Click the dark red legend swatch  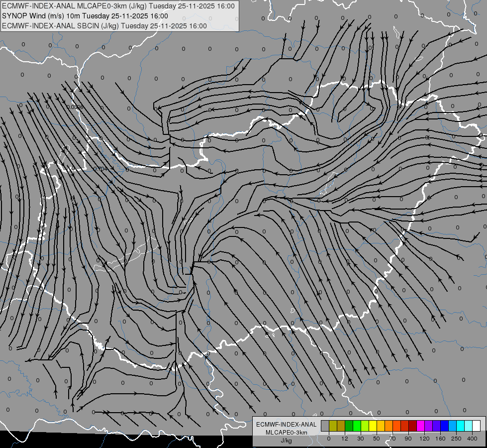[413, 426]
